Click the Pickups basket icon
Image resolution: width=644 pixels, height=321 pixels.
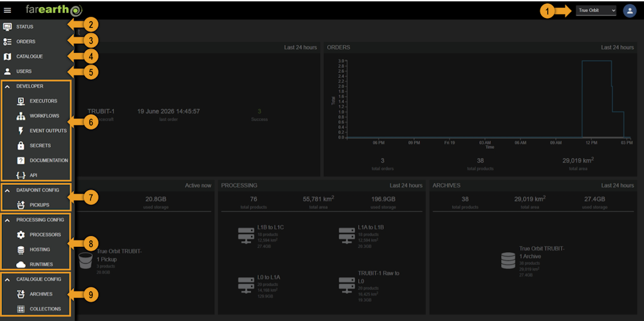[21, 205]
